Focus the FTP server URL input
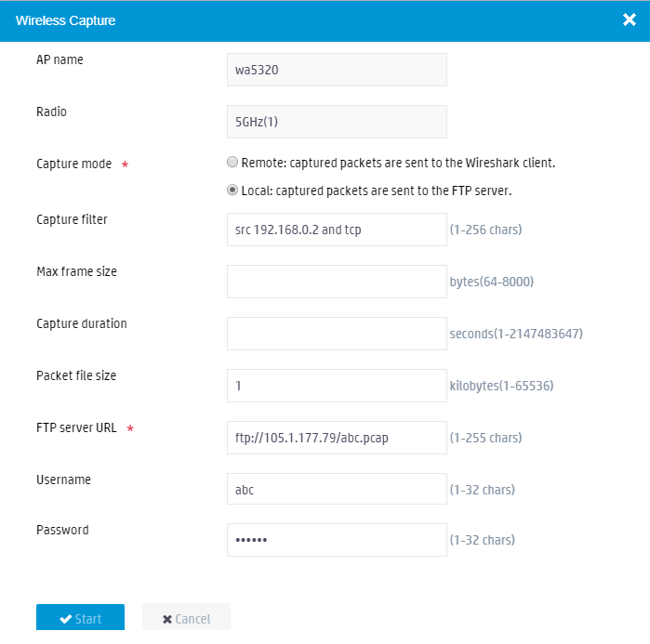Screen dimensions: 650x644 tap(337, 438)
